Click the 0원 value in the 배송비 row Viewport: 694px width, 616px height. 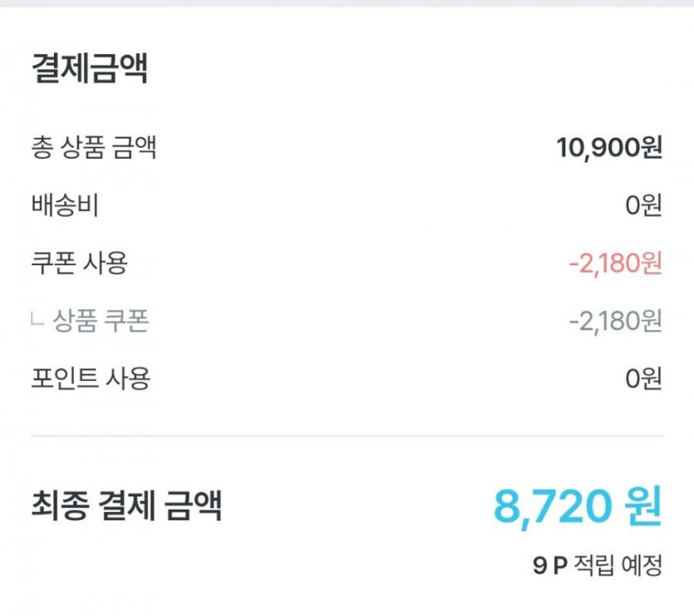point(643,205)
